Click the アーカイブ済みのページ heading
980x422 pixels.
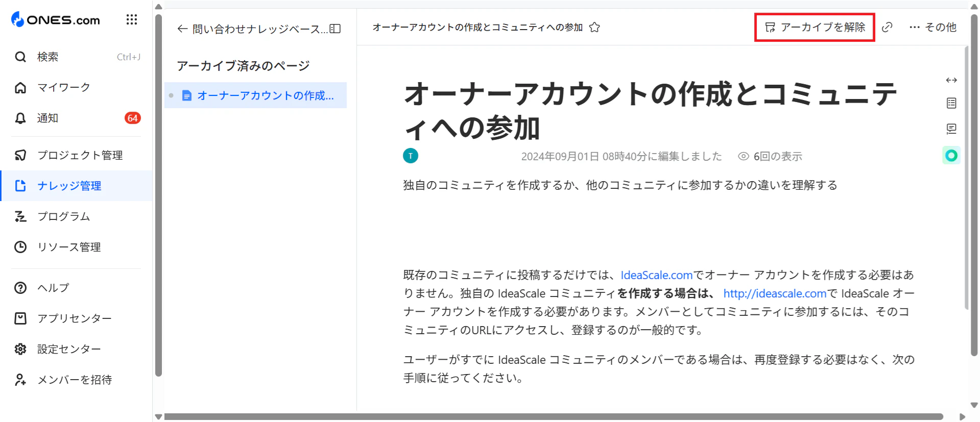(243, 66)
